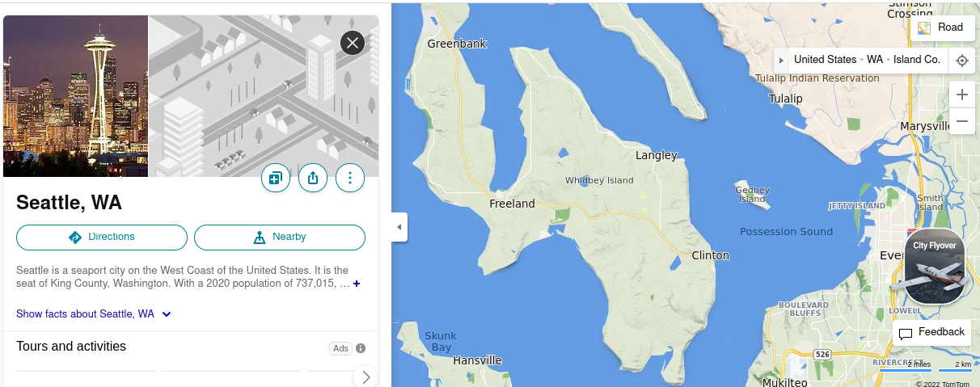Expand Show facts about Seattle, WA

pos(94,314)
